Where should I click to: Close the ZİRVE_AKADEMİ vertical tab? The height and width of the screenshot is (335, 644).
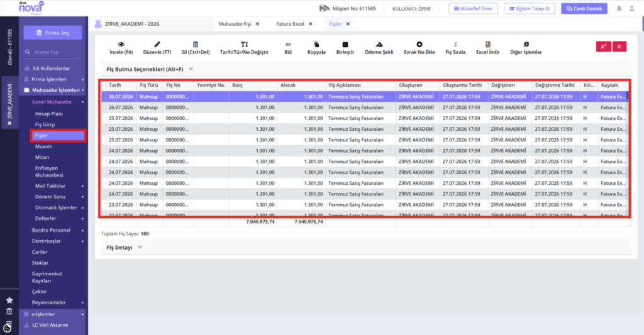[x=10, y=123]
